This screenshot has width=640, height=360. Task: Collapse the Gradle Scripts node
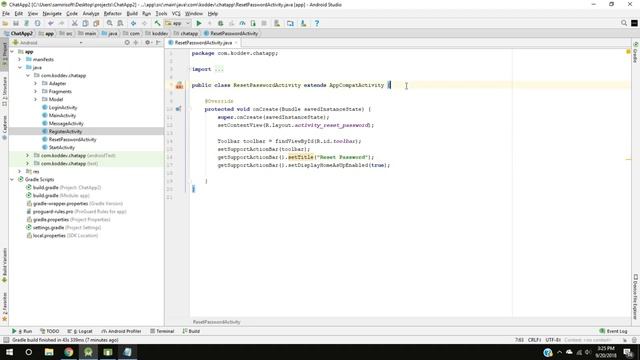coord(12,179)
